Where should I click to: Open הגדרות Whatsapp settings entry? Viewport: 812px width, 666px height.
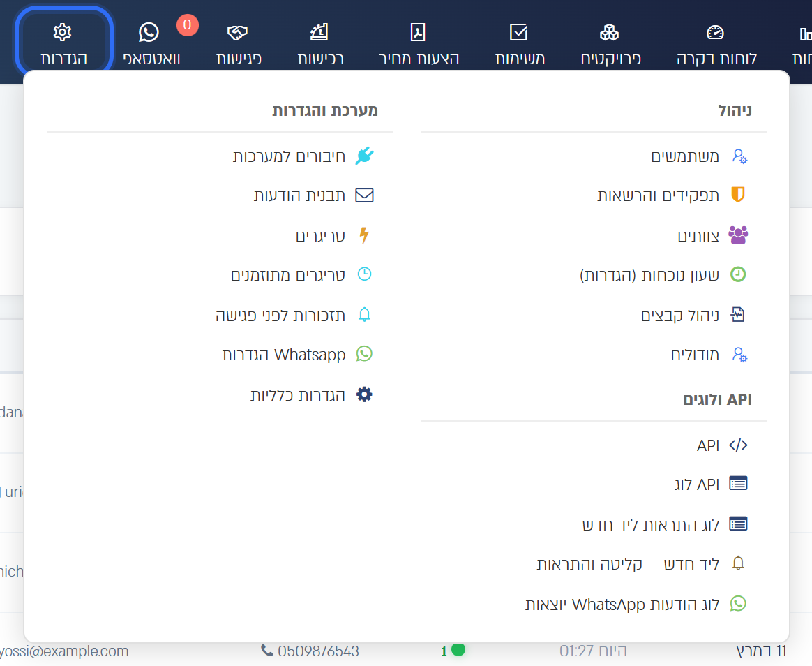pos(297,355)
